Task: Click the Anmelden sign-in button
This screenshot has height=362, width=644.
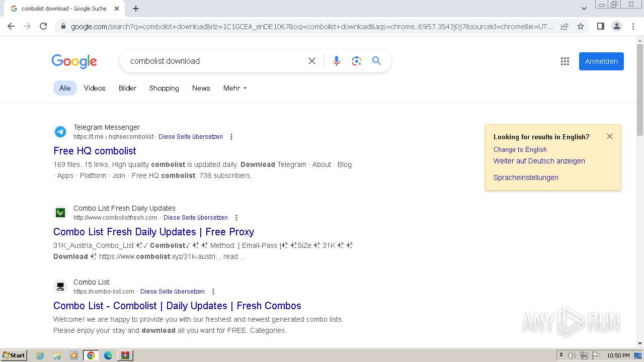Action: [601, 61]
